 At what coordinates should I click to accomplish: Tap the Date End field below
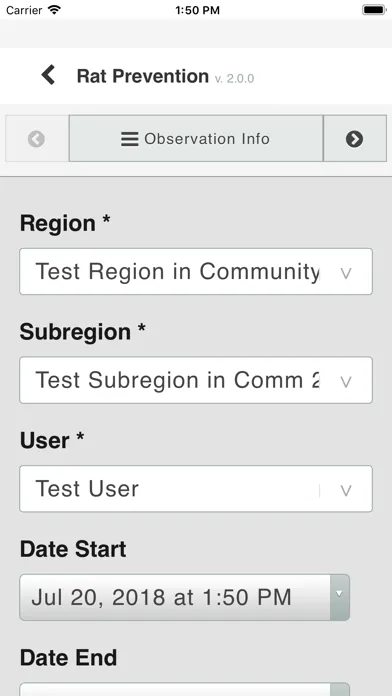point(185,689)
